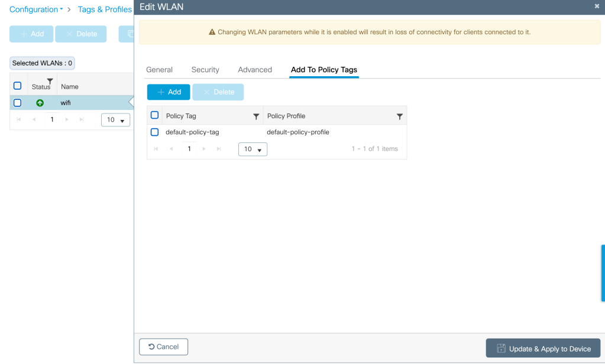This screenshot has height=364, width=605.
Task: Click the Update & Apply to Device button
Action: [x=543, y=349]
